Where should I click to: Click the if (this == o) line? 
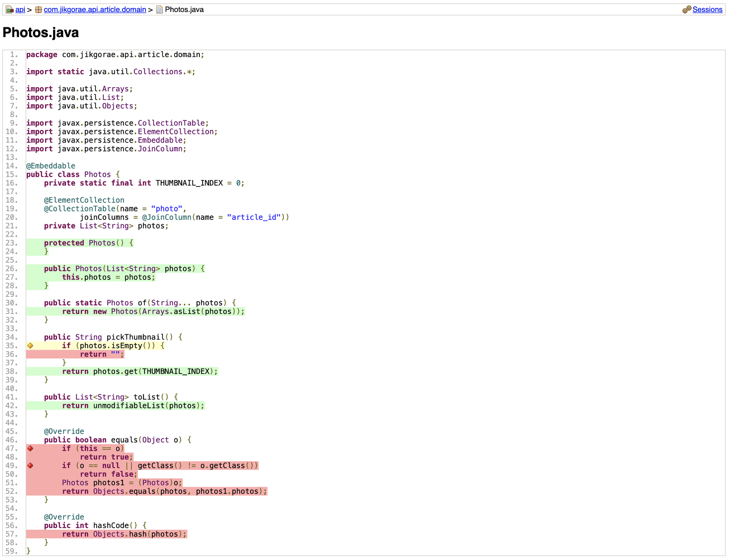point(93,448)
